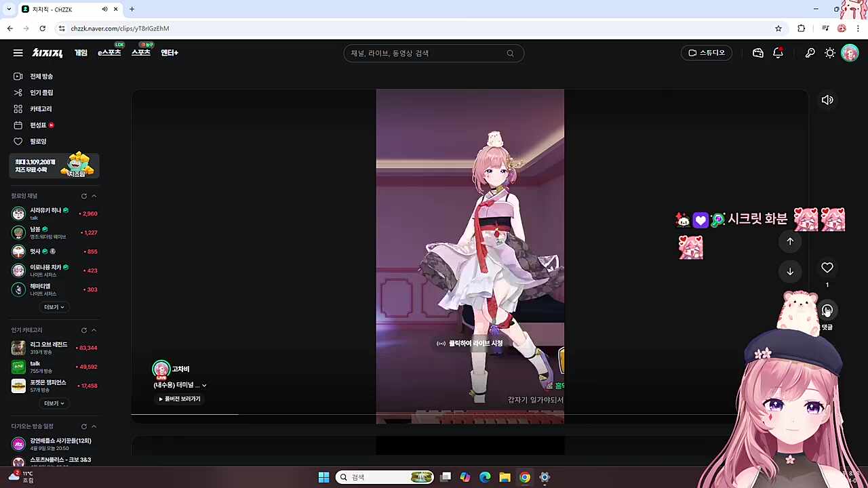Screen dimensions: 868x488
Task: Open 전체 방송 in the sidebar
Action: tap(41, 77)
